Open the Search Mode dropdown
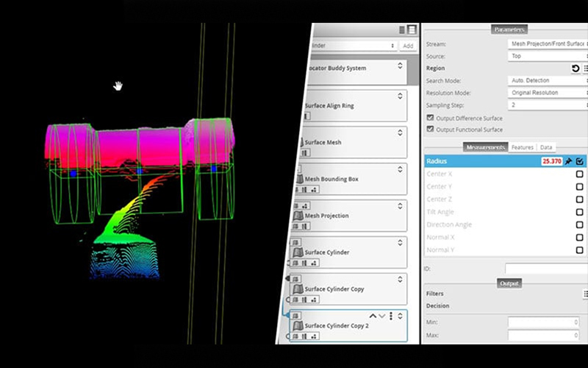The height and width of the screenshot is (368, 588). click(x=548, y=80)
